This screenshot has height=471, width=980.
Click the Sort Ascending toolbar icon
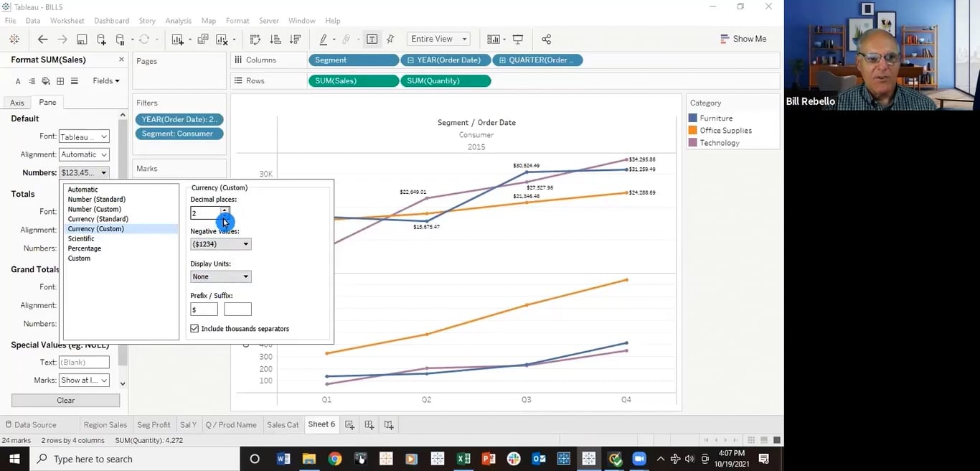point(275,39)
